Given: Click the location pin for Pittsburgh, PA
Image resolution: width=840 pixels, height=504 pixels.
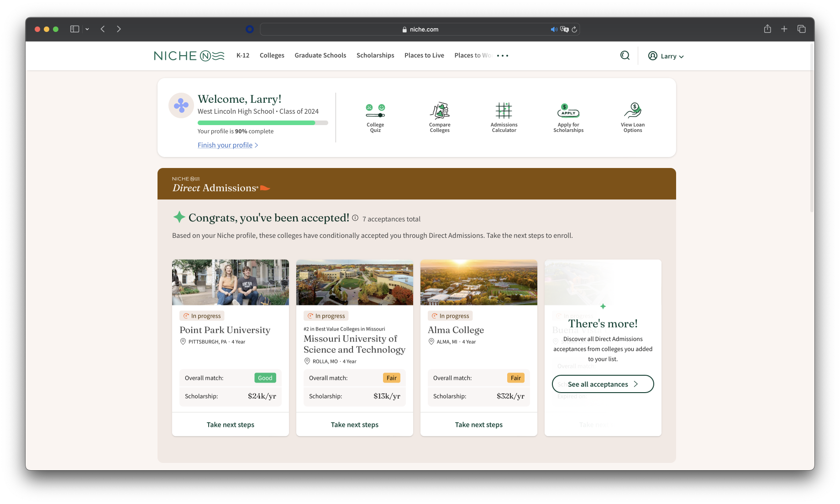Looking at the screenshot, I should coord(183,341).
